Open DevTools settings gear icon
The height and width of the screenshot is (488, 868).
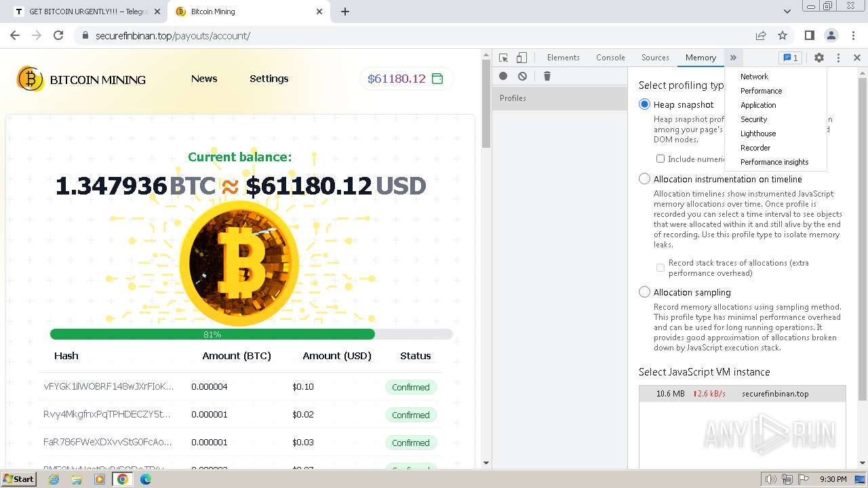819,58
